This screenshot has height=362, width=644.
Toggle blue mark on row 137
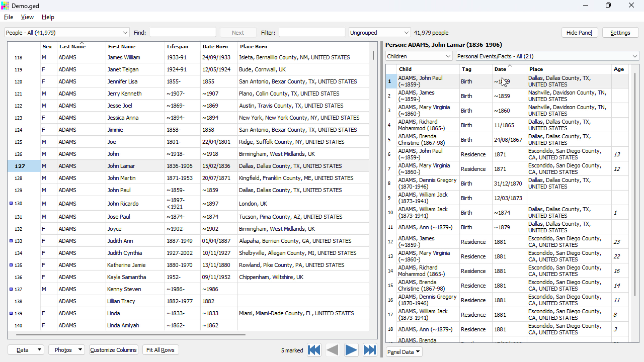pyautogui.click(x=11, y=289)
